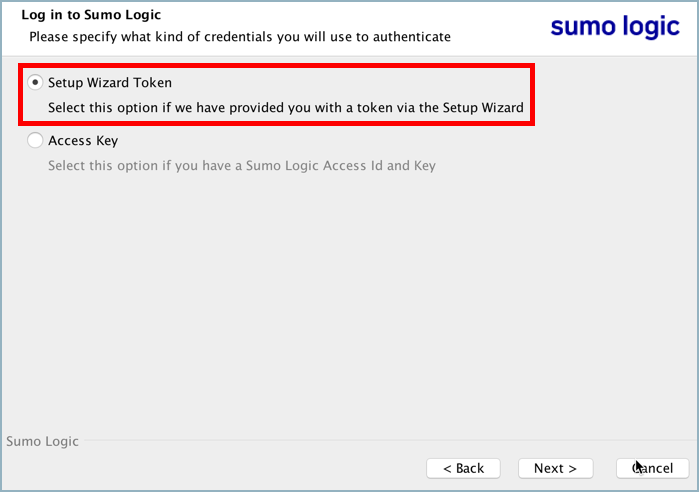Select the Setup Wizard Token radio button

click(36, 83)
